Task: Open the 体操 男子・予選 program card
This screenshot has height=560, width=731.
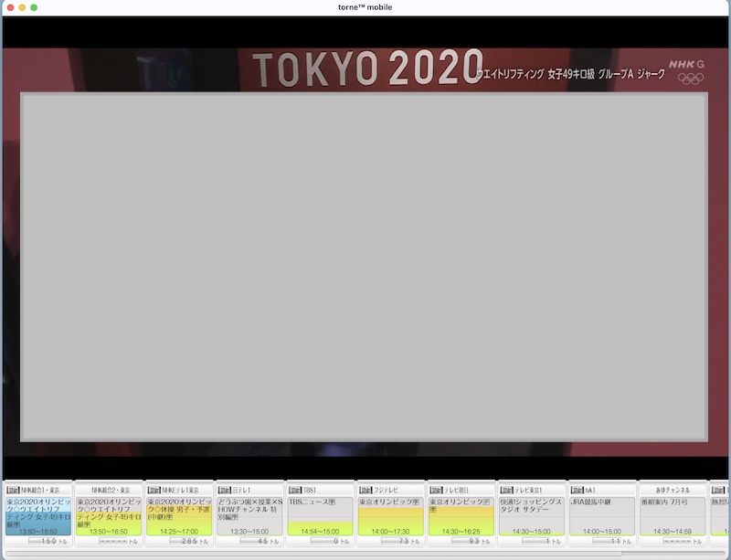Action: [x=179, y=516]
